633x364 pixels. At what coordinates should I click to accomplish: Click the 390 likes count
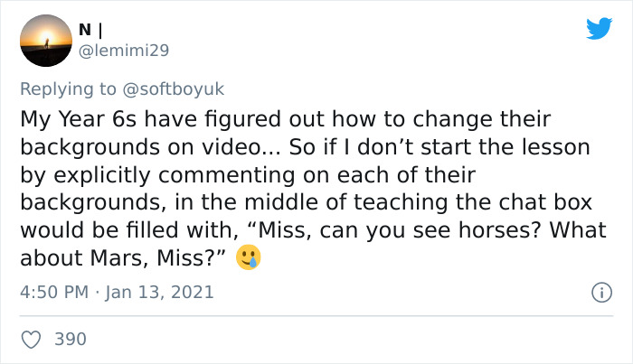[71, 340]
